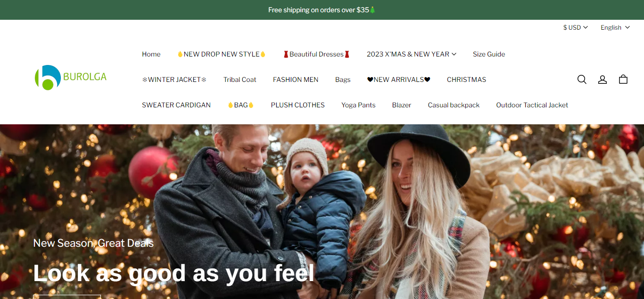Expand 2023 X'MAS & NEW YEAR menu

coord(412,54)
